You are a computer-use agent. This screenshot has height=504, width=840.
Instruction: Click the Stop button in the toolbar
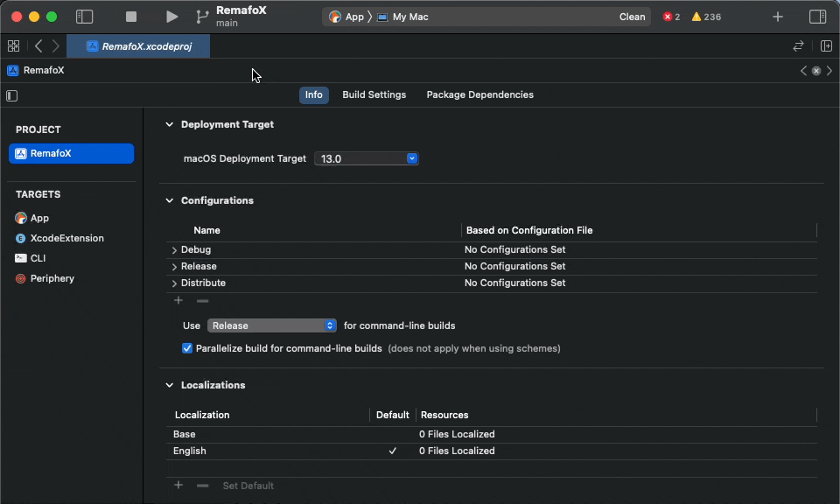pos(131,16)
